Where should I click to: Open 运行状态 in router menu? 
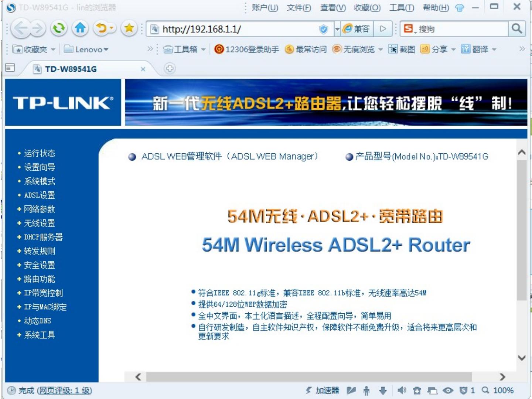[40, 153]
